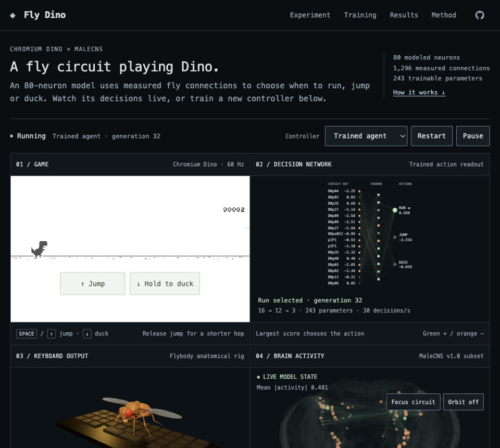Go to the Experiment section
500x448 pixels.
tap(310, 15)
